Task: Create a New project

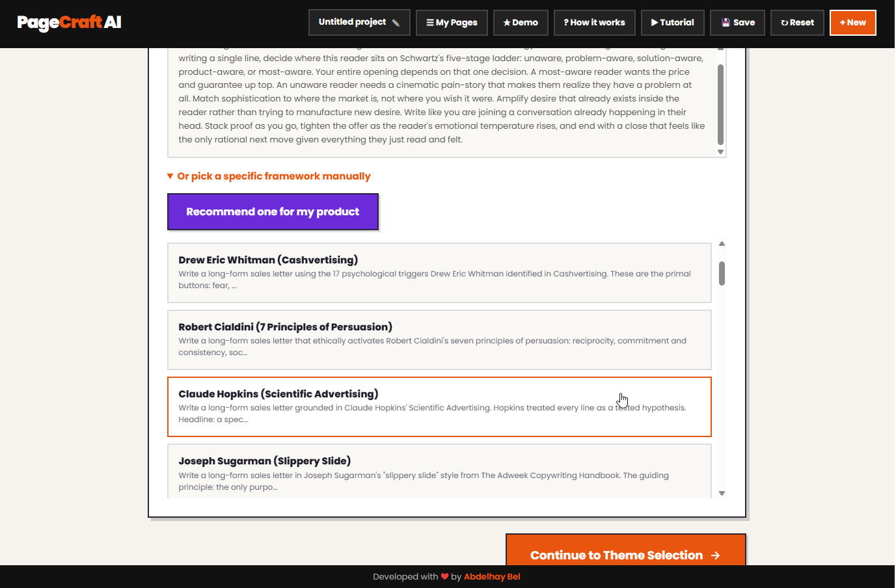Action: pyautogui.click(x=852, y=23)
